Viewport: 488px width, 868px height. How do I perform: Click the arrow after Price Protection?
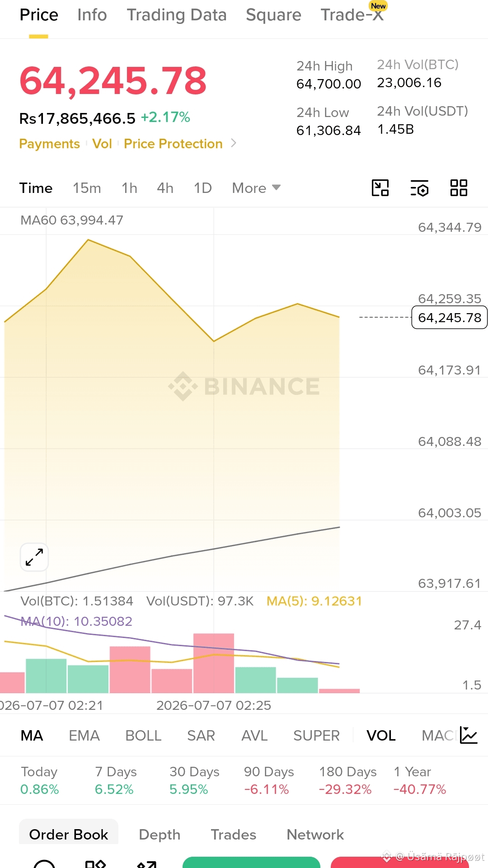click(x=234, y=143)
